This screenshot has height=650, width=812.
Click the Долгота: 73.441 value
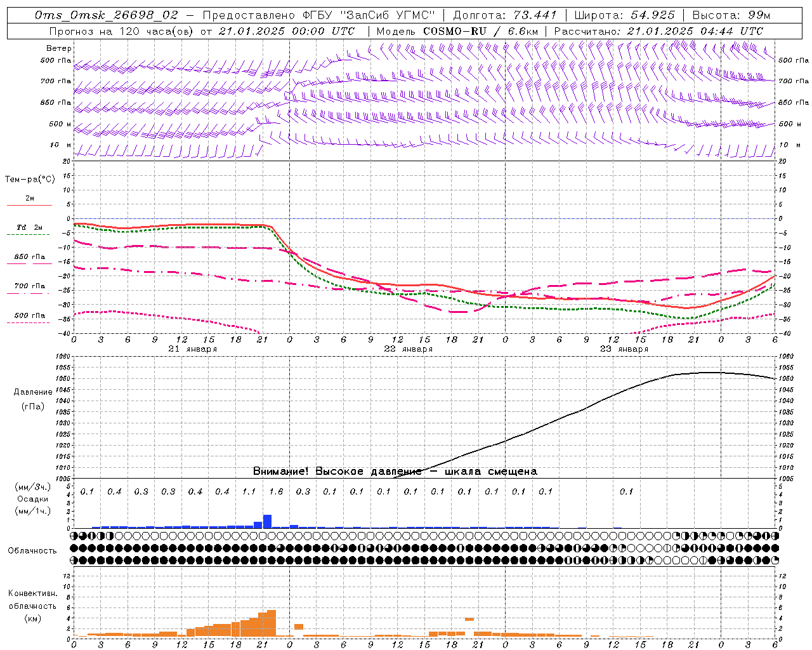505,15
